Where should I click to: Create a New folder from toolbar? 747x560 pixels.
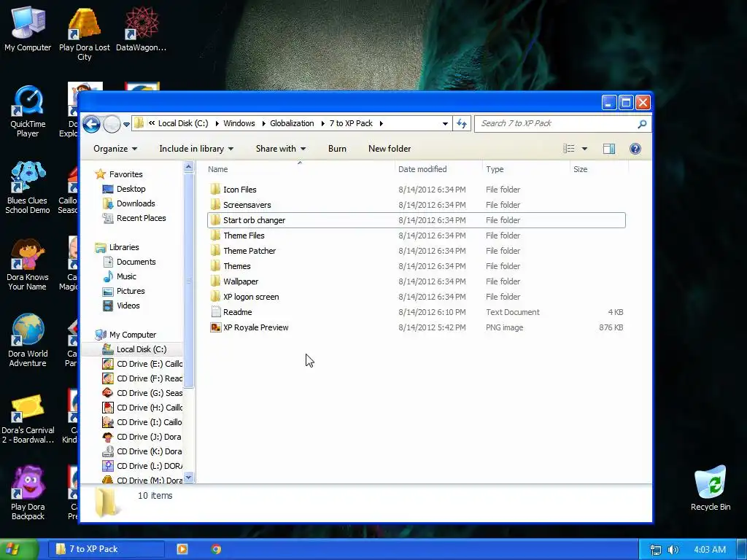tap(390, 149)
